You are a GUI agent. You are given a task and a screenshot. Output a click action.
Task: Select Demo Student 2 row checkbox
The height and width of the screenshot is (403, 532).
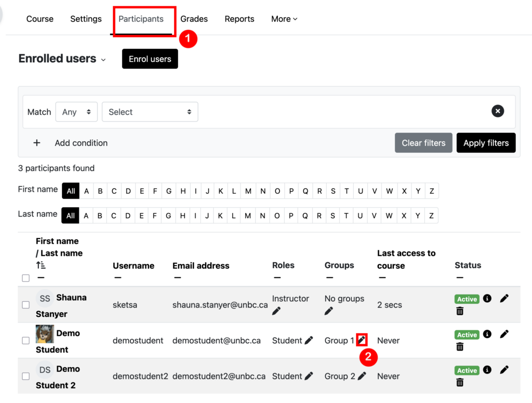click(x=26, y=376)
